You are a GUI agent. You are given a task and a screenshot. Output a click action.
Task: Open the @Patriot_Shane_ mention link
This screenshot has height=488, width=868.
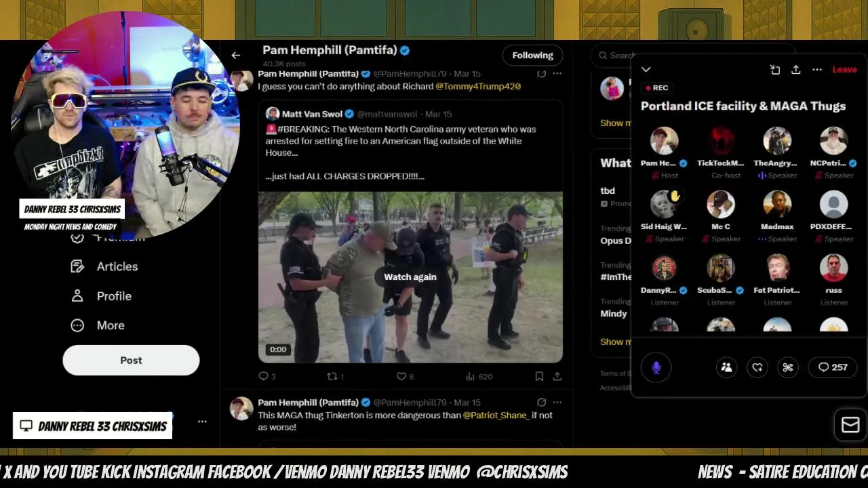pyautogui.click(x=496, y=415)
